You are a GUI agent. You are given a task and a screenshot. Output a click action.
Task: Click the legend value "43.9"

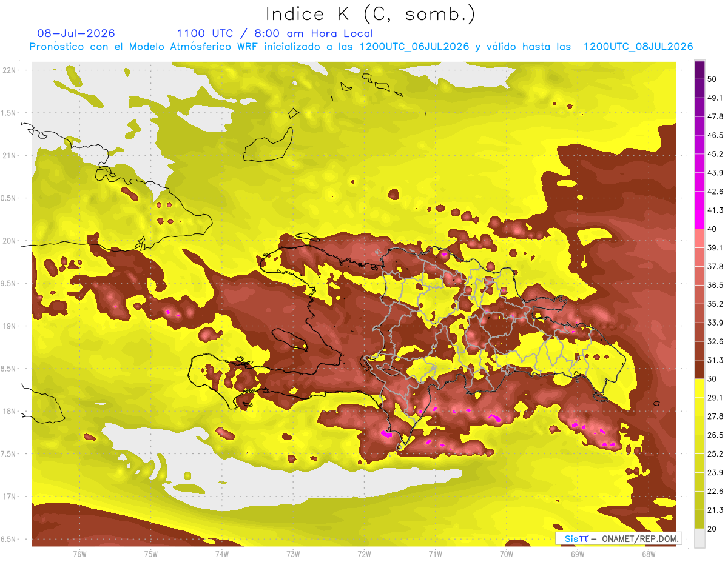(x=715, y=173)
